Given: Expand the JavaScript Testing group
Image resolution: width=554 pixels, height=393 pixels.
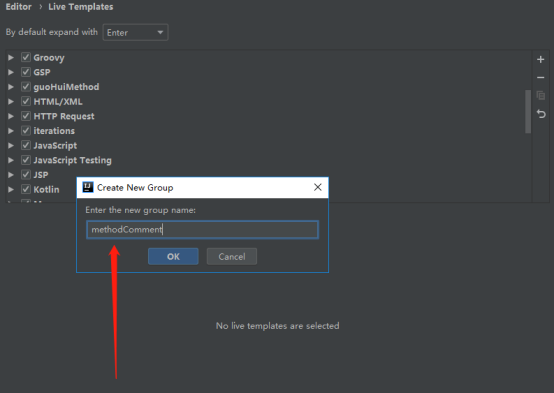Looking at the screenshot, I should click(x=11, y=160).
